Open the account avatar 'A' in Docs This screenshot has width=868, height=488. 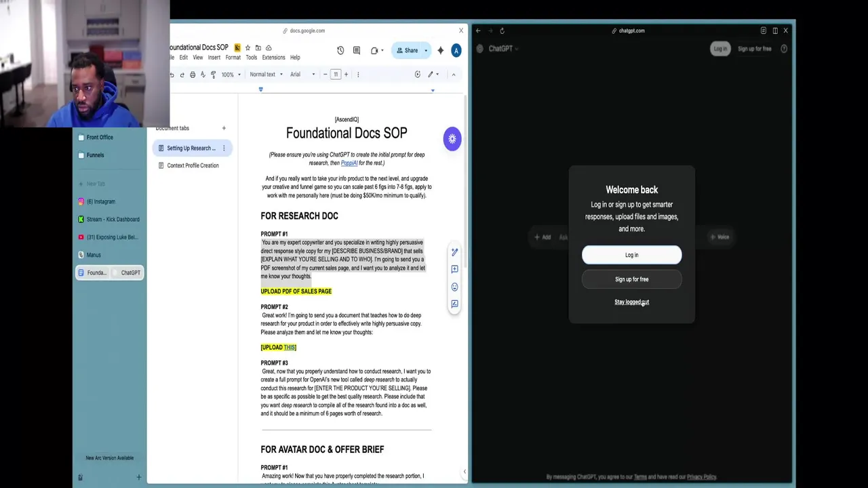click(x=456, y=50)
